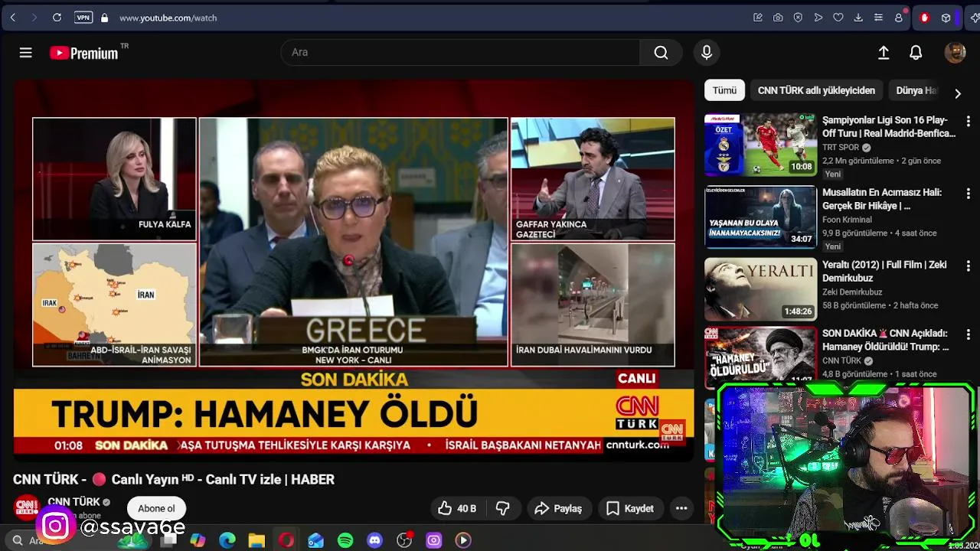Open more actions three-dot button

(x=681, y=508)
